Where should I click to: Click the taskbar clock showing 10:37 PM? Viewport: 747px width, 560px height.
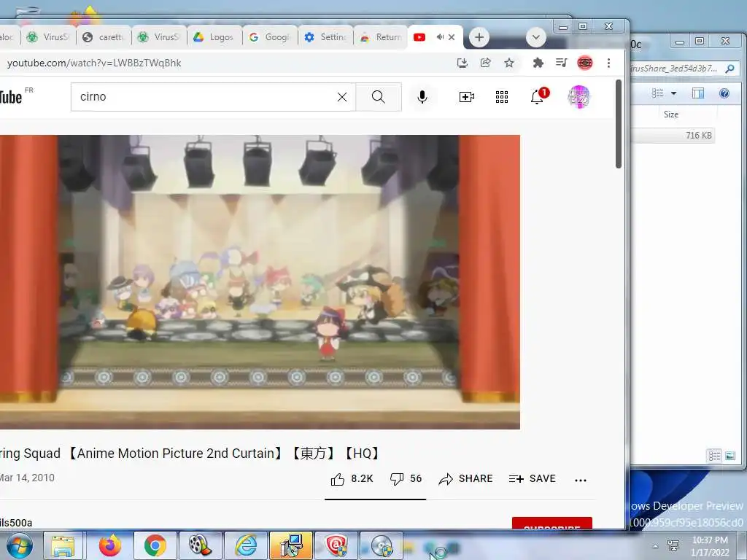coord(709,546)
